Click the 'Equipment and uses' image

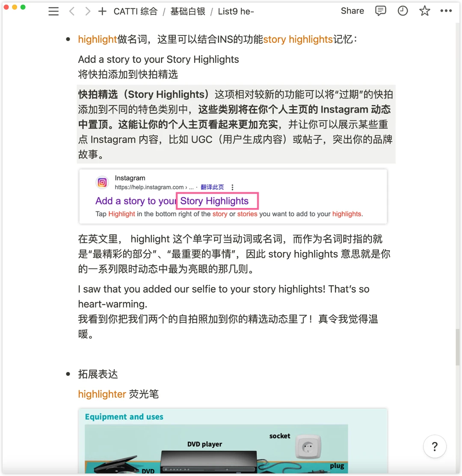pos(233,441)
